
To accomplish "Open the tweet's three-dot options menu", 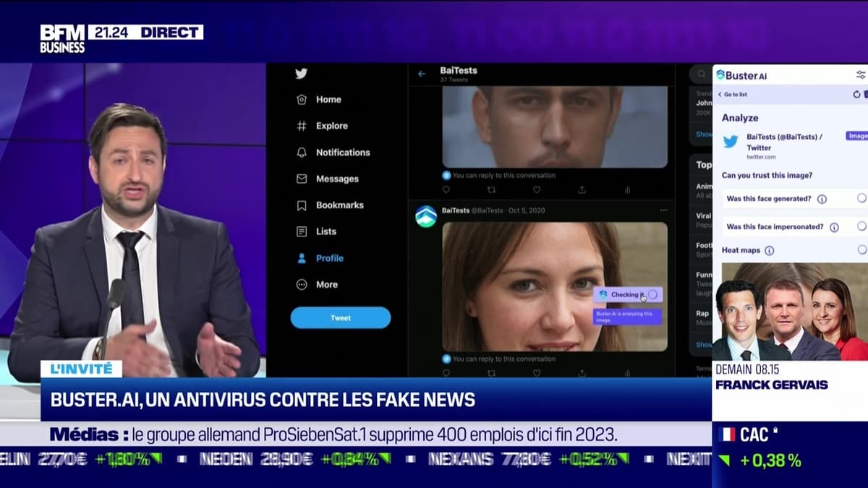I will click(x=663, y=210).
